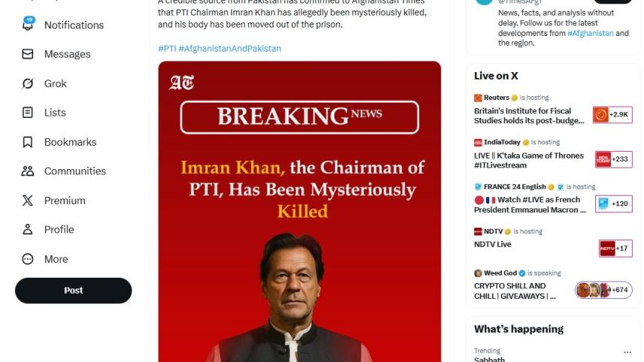644x362 pixels.
Task: Join Reuters live on Fiscal Studies
Action: 529,115
